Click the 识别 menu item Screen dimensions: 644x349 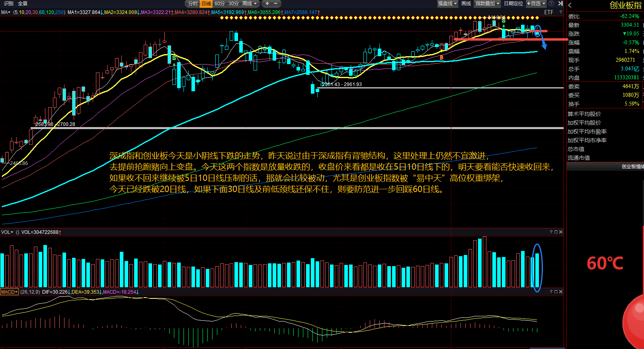pos(8,4)
